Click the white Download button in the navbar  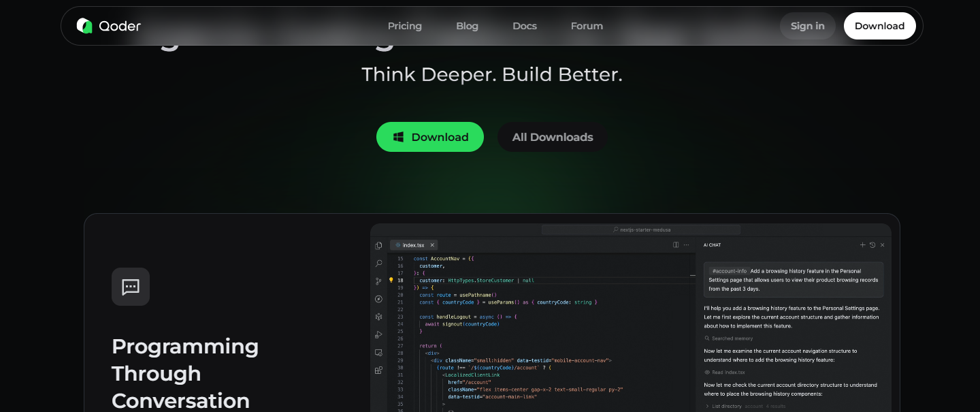pos(880,26)
